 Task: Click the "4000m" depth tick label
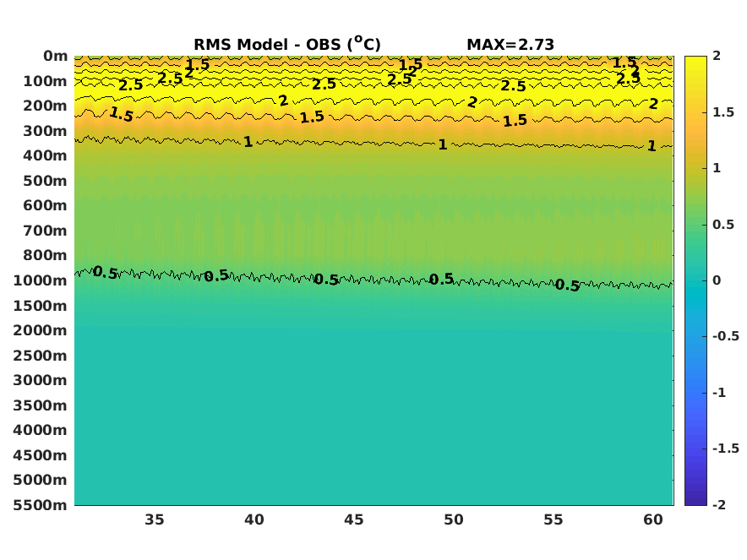click(40, 430)
